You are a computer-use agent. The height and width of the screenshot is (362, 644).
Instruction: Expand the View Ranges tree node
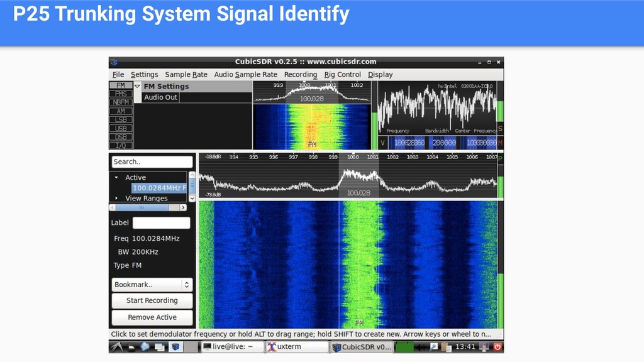(x=116, y=198)
